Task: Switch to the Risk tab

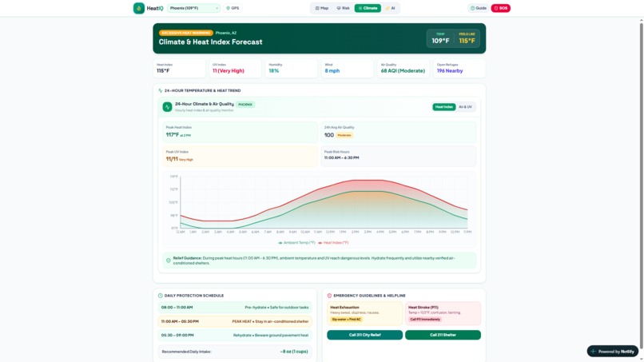Action: click(x=343, y=8)
